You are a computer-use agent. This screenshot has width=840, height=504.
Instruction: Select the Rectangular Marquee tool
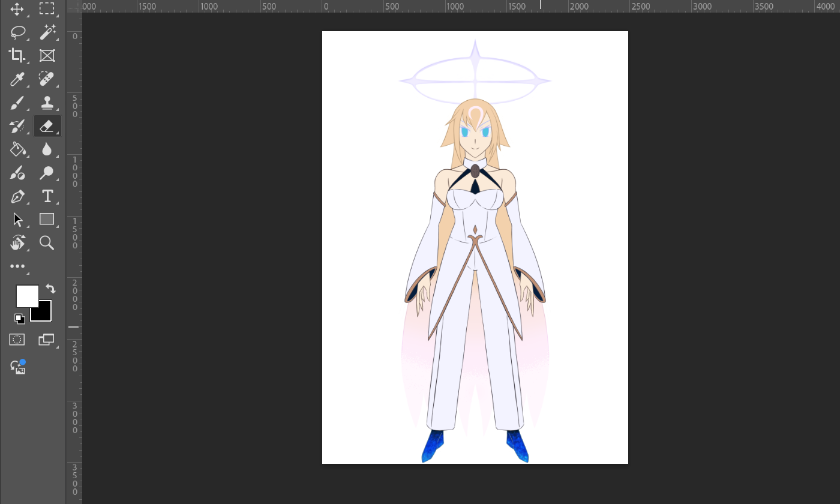(x=47, y=9)
